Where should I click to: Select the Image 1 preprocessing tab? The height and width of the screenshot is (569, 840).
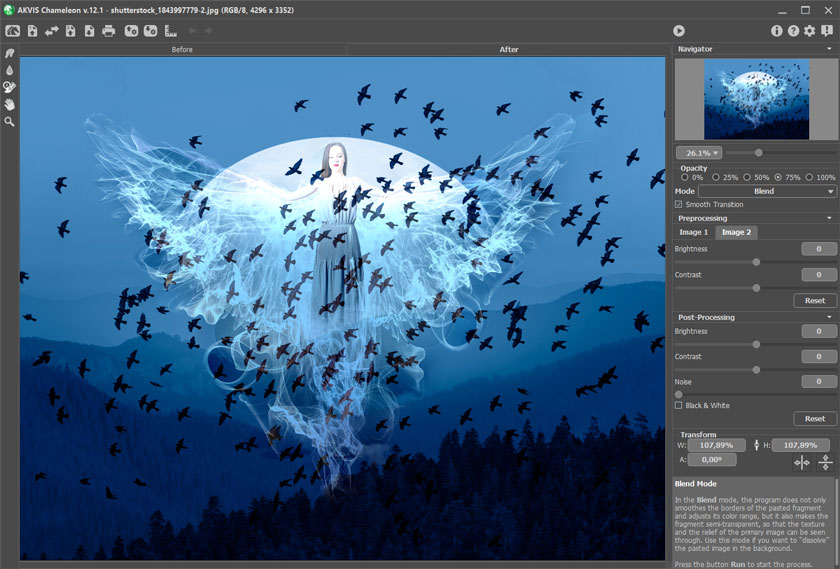pos(694,232)
